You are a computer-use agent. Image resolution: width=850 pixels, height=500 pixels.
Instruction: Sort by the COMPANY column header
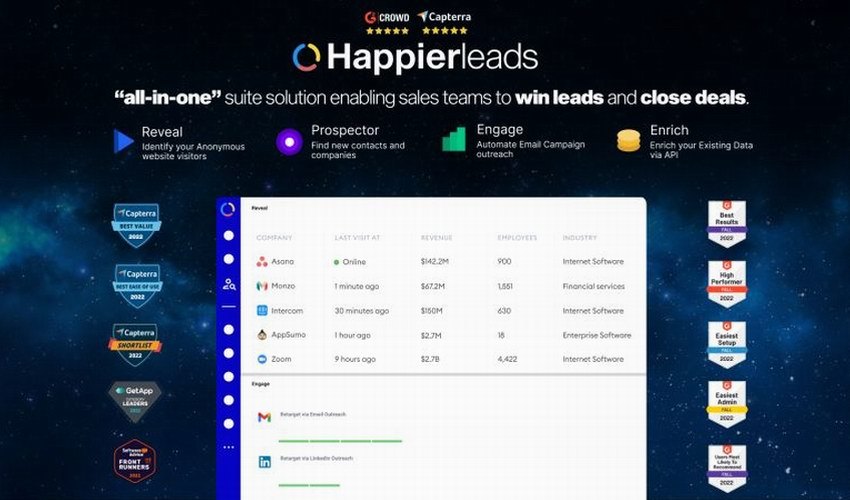(274, 238)
